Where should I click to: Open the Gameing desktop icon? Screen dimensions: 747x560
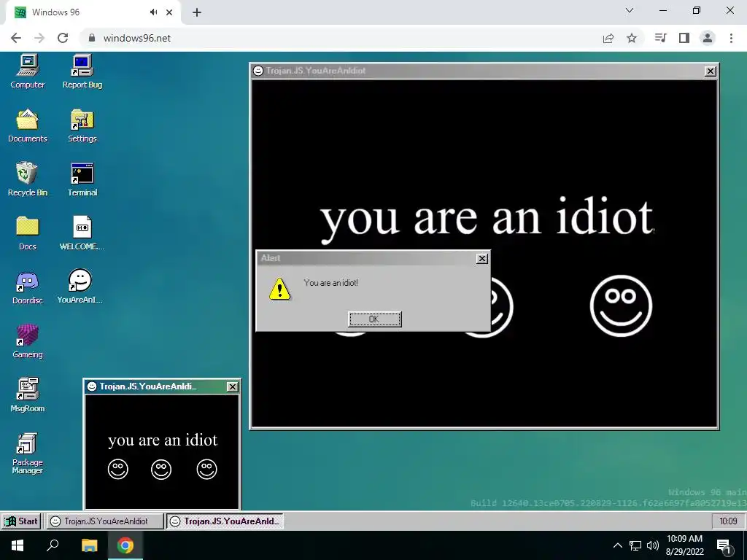[x=27, y=341]
